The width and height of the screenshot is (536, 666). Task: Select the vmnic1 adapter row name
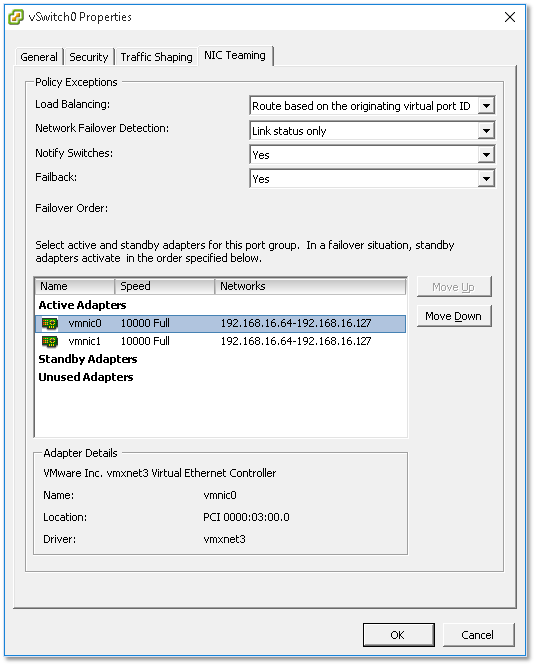point(85,341)
